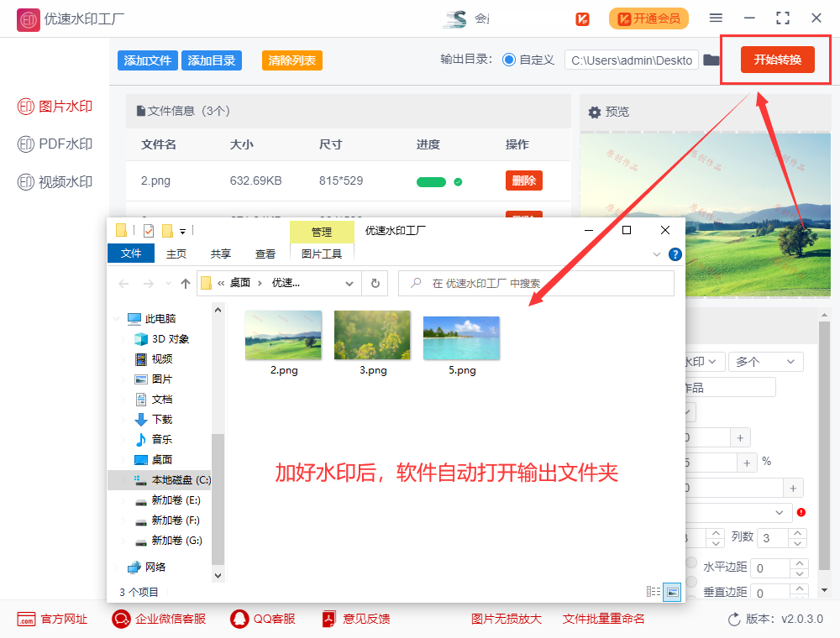The image size is (840, 638).
Task: Open 图片工具 tab in Explorer window
Action: pos(322,254)
